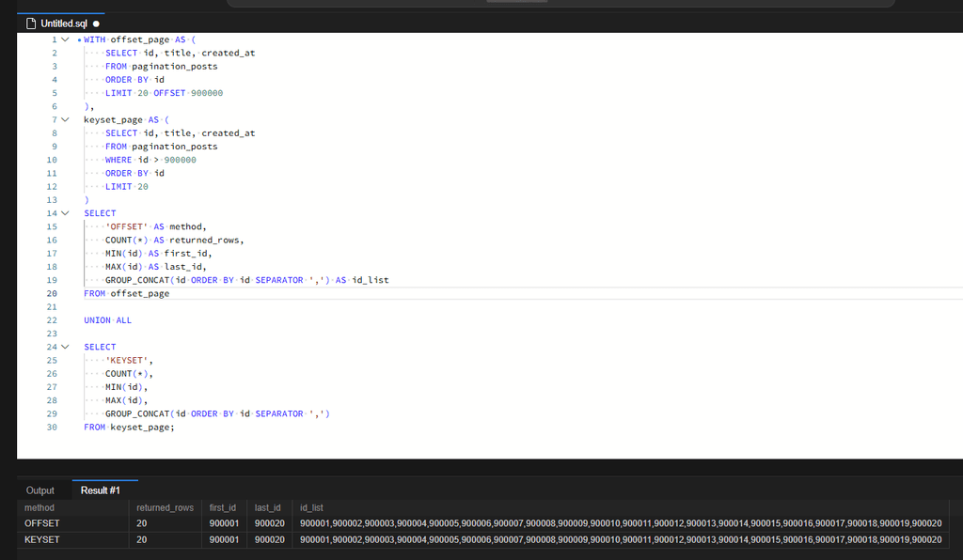Click 'MIN(id) AS first_id,' on line 17
Viewport: 963px width, 560px height.
click(x=158, y=254)
